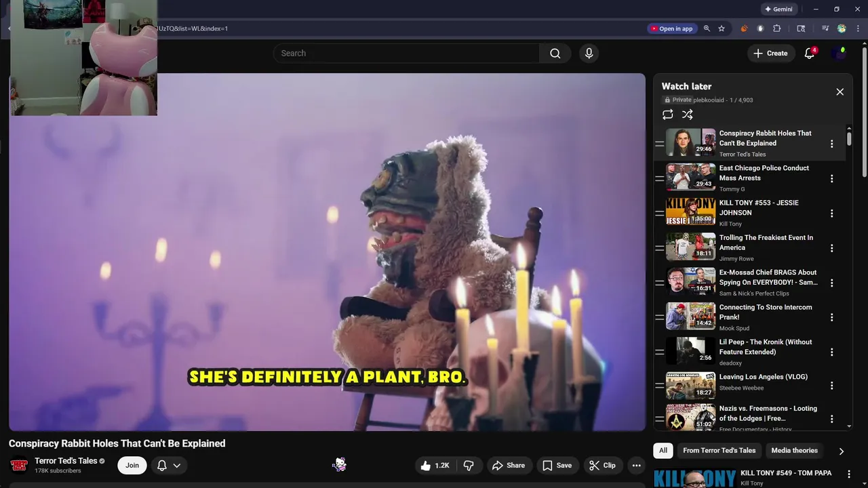
Task: Open menu for Ex-Mossad Chief item
Action: [x=831, y=283]
